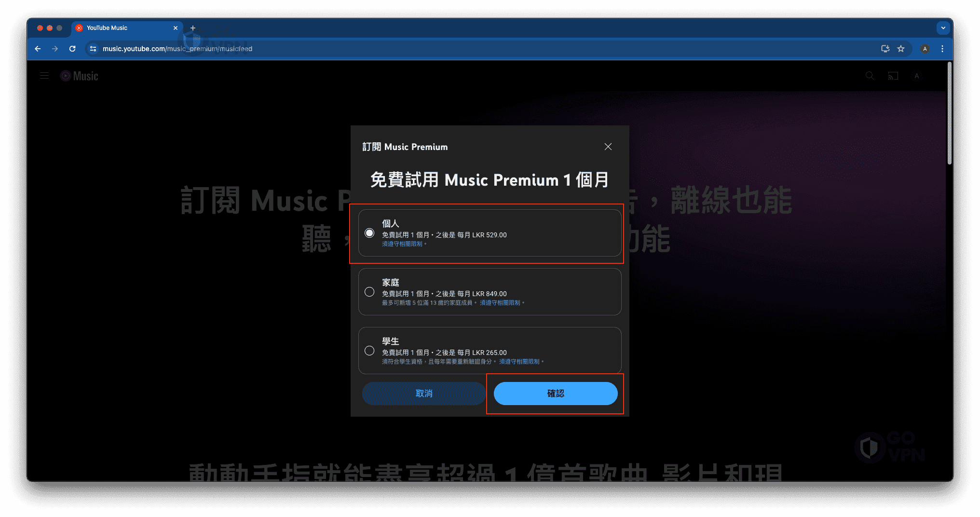
Task: Open restrictions link under 個人 plan
Action: 402,244
